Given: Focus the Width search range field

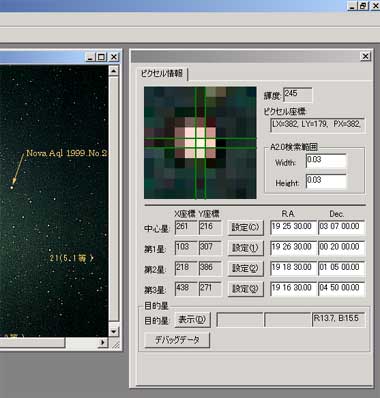Looking at the screenshot, I should click(326, 161).
